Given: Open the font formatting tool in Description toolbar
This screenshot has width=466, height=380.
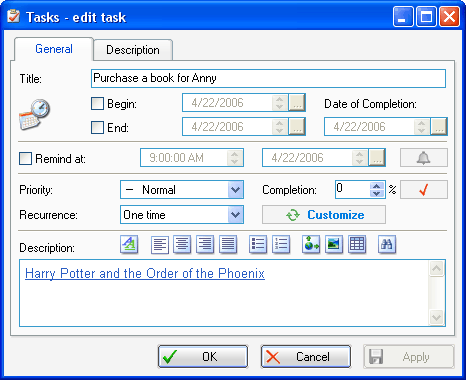Looking at the screenshot, I should click(x=129, y=245).
